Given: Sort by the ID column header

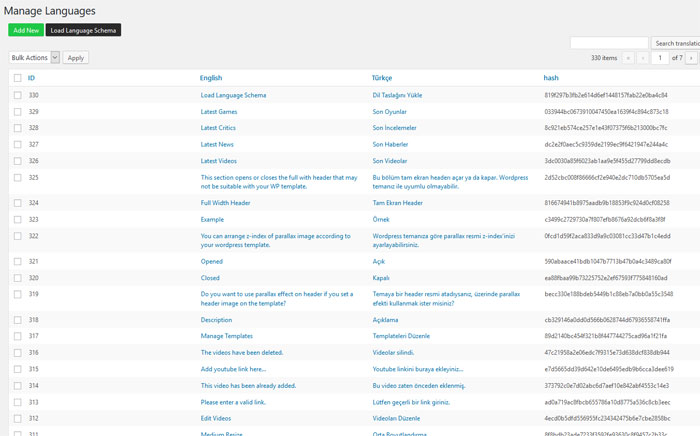Looking at the screenshot, I should 31,78.
